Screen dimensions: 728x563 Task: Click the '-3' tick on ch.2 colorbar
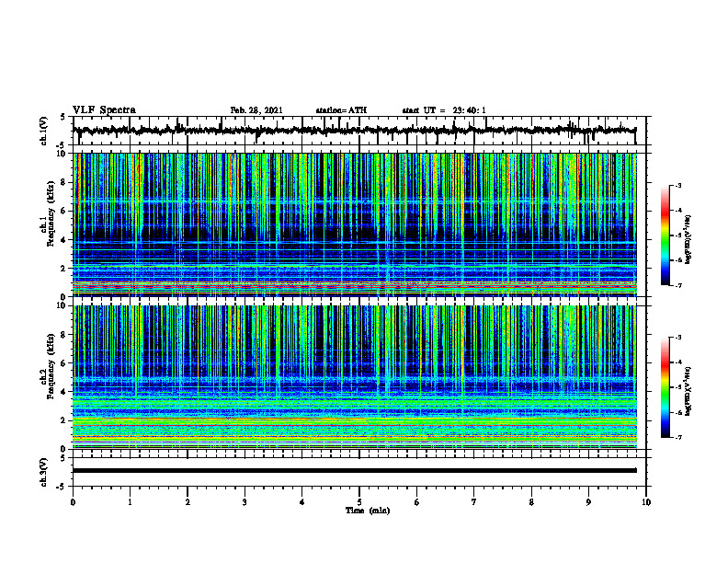[678, 338]
